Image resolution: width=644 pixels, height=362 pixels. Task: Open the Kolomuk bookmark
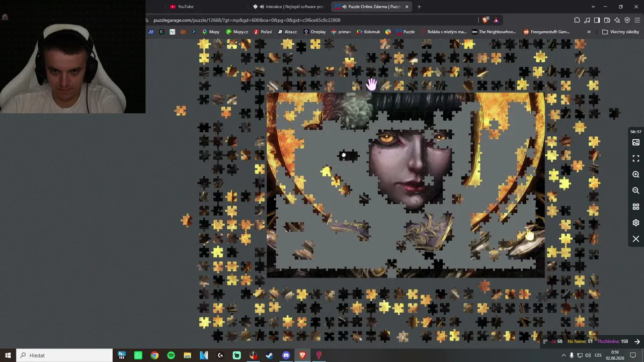click(368, 32)
